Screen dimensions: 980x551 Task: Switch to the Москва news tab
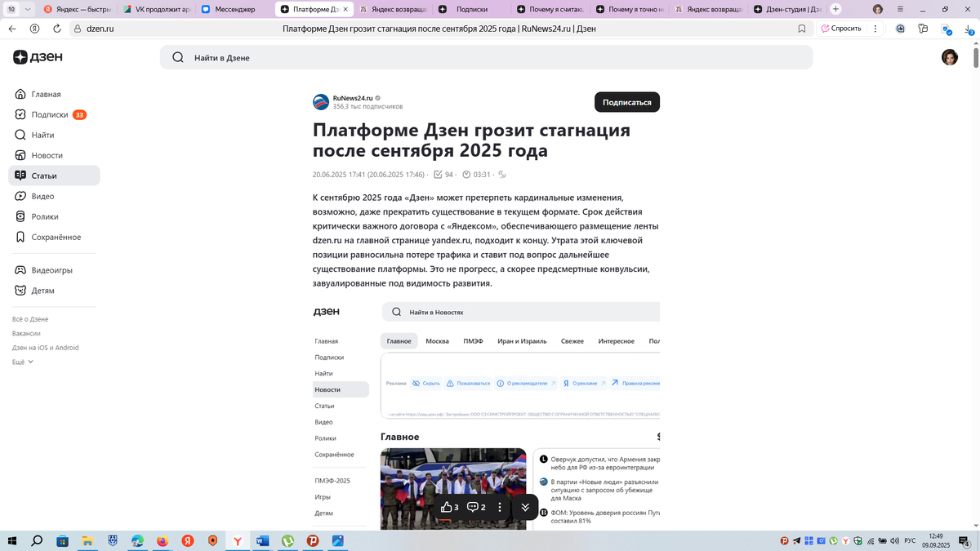coord(437,341)
